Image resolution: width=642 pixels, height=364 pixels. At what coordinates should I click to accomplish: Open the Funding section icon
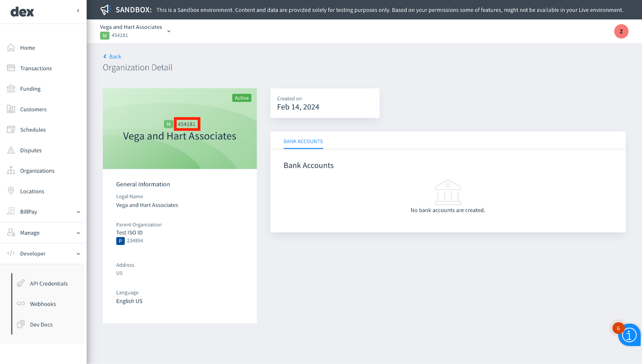click(x=11, y=89)
